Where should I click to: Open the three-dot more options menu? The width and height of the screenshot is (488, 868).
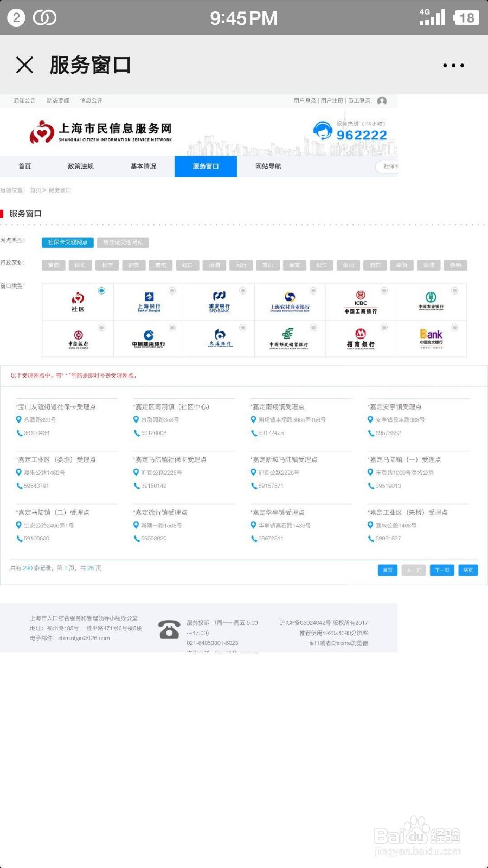(x=453, y=66)
